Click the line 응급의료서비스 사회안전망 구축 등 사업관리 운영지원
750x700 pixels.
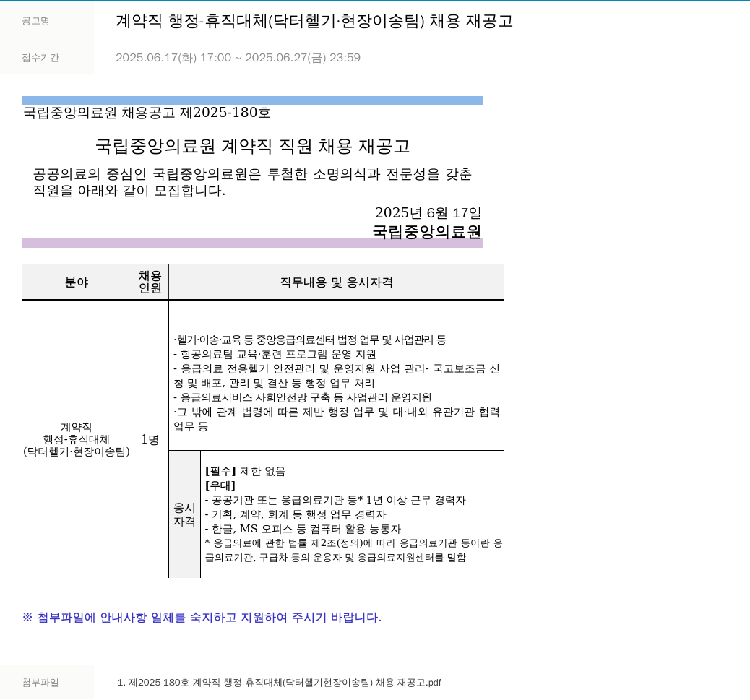[302, 397]
